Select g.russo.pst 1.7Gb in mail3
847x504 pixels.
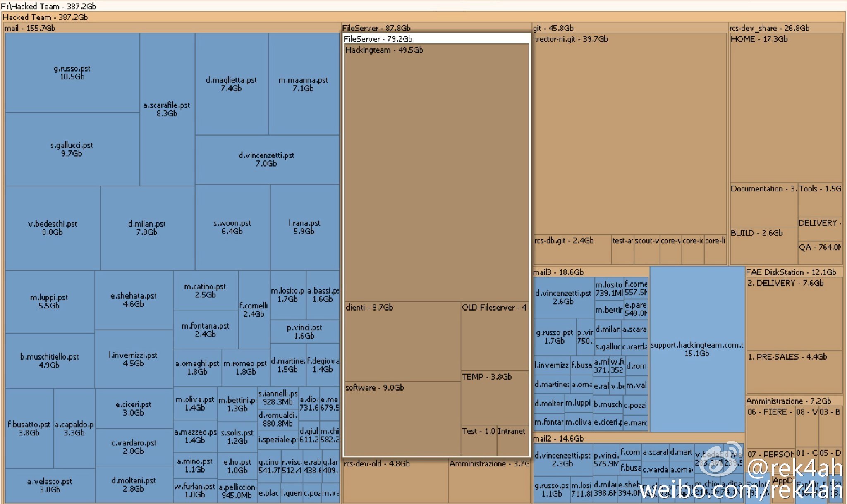(x=555, y=337)
